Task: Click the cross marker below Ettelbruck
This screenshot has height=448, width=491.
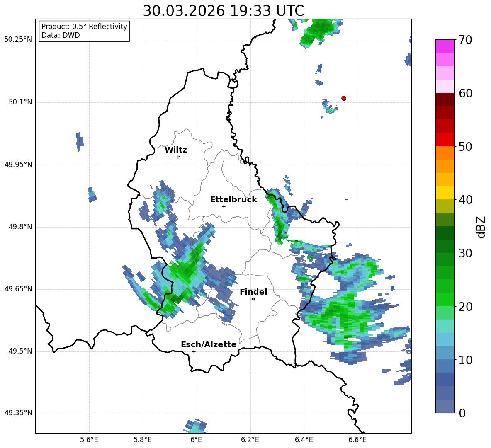Action: click(x=224, y=206)
